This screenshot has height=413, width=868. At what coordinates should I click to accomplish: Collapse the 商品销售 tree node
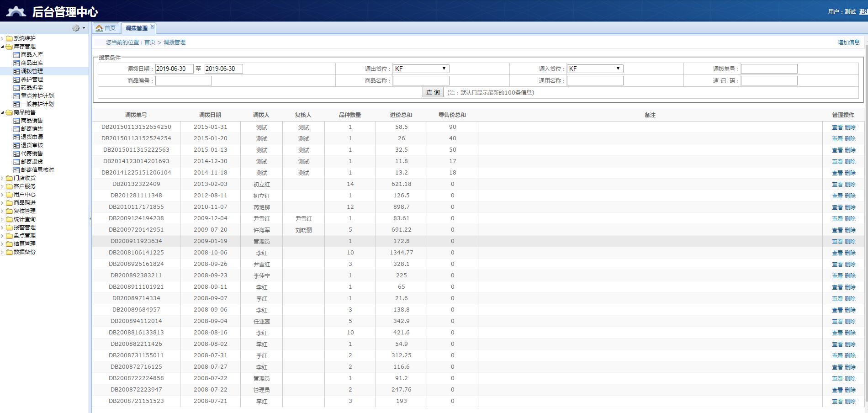[x=2, y=112]
